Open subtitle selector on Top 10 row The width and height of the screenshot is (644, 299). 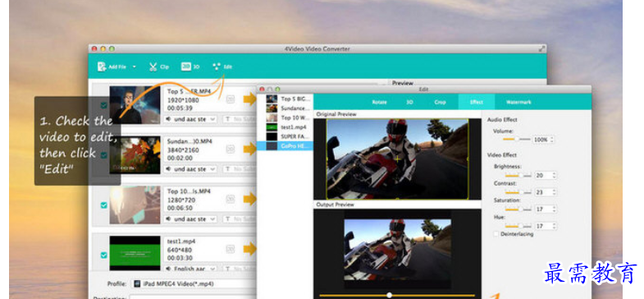click(240, 219)
